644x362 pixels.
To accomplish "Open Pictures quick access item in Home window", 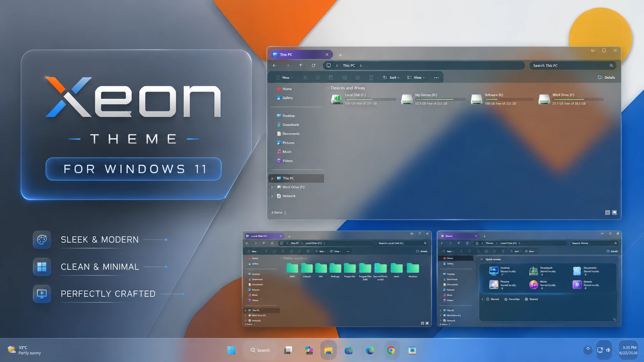I will [503, 285].
